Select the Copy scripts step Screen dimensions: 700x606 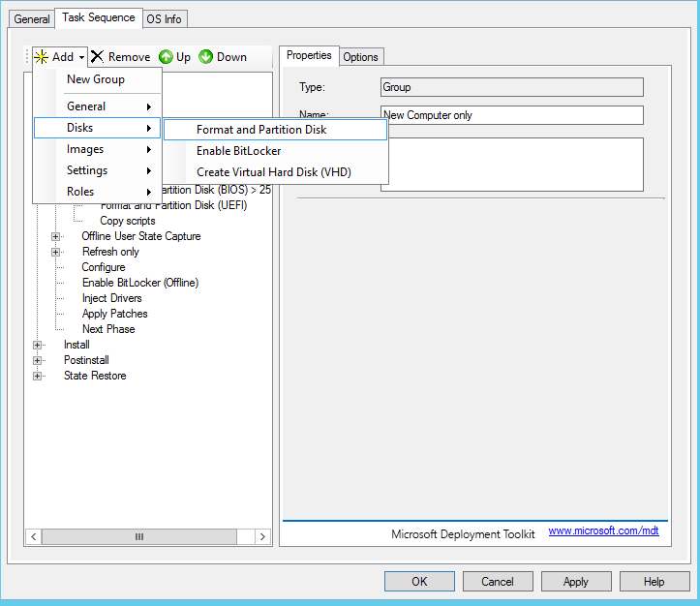click(x=128, y=221)
